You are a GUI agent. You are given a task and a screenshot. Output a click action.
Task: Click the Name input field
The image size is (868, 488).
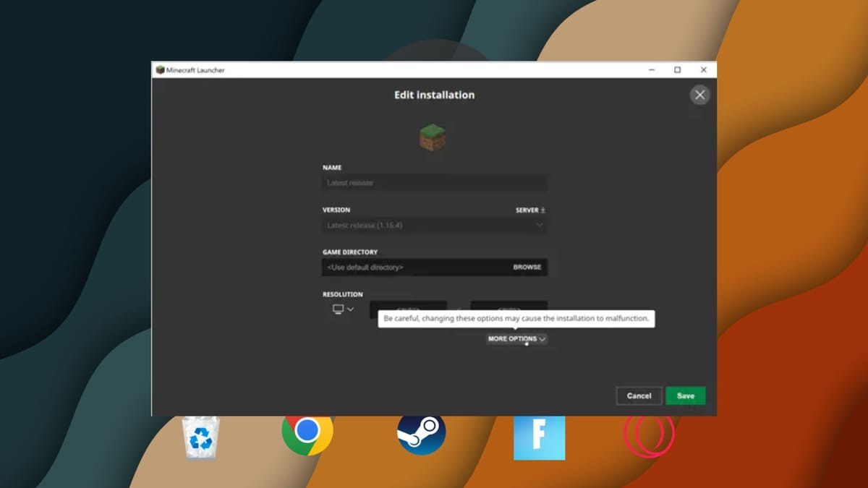pyautogui.click(x=434, y=183)
